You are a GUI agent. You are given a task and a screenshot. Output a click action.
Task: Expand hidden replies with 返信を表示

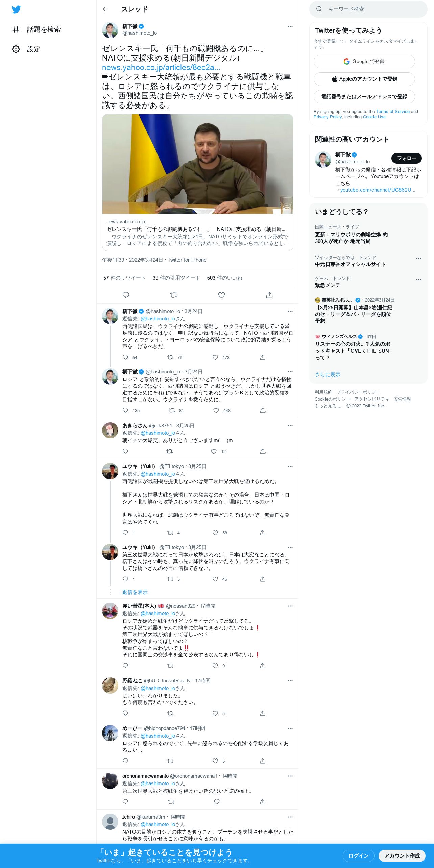coord(135,592)
